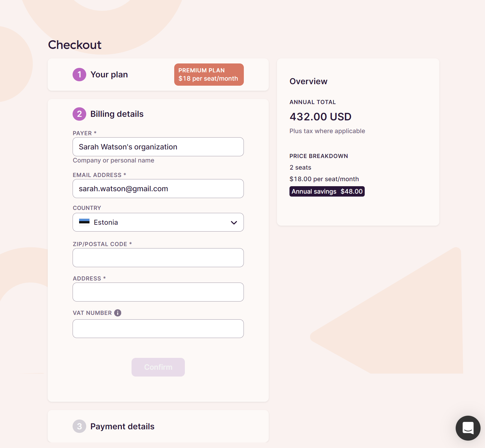The width and height of the screenshot is (485, 448).
Task: Click step 2 circle badge
Action: pyautogui.click(x=79, y=114)
